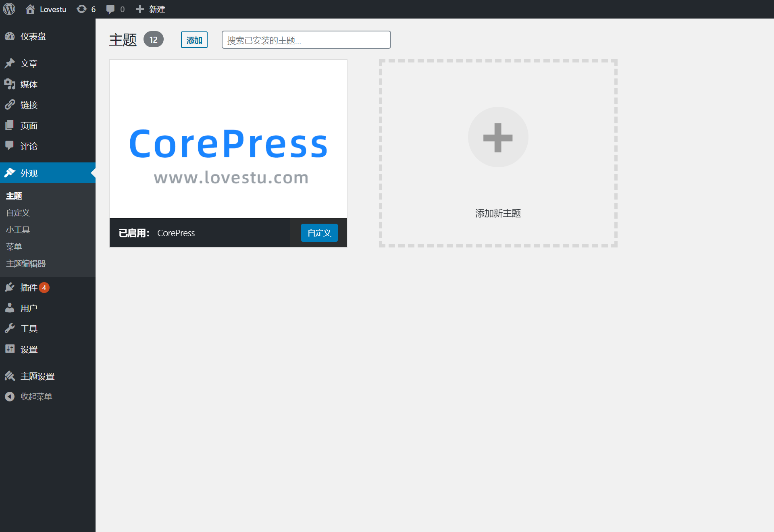Click the WordPress logo icon
This screenshot has height=532, width=774.
pyautogui.click(x=9, y=9)
